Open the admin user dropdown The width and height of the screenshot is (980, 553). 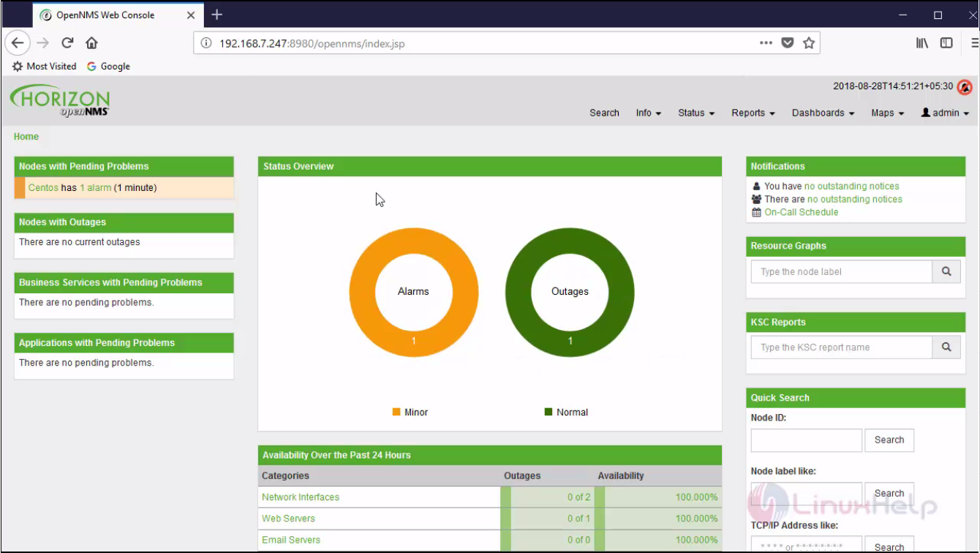945,113
